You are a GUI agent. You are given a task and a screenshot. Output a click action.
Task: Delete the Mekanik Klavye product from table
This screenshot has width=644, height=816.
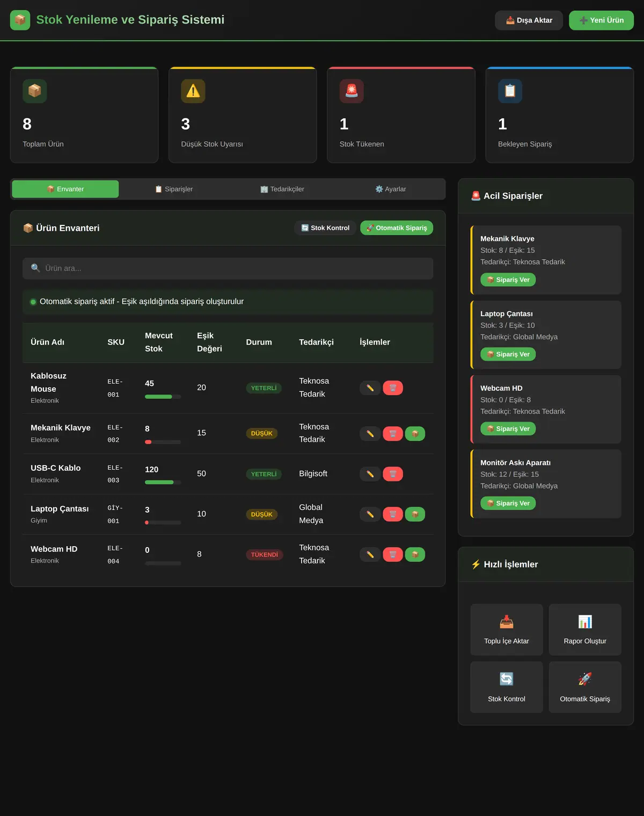(393, 433)
